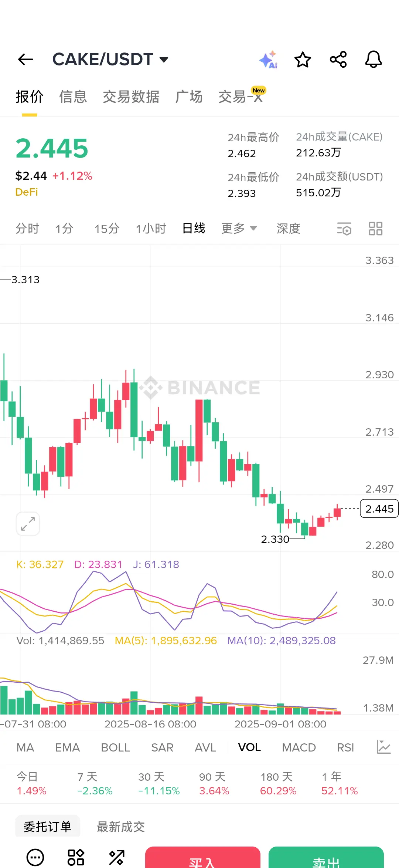Viewport: 399px width, 868px height.
Task: Open the AI assistant sparkle icon
Action: coord(268,60)
